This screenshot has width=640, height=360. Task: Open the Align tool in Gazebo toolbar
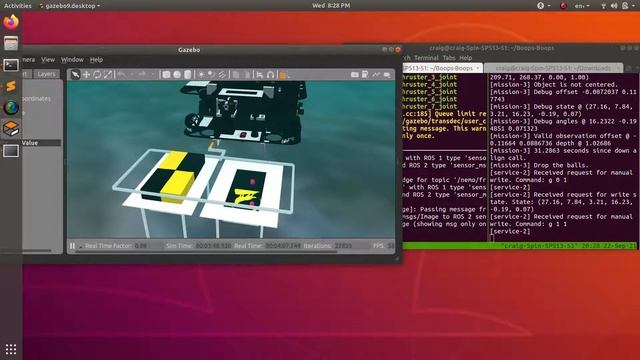(260, 75)
